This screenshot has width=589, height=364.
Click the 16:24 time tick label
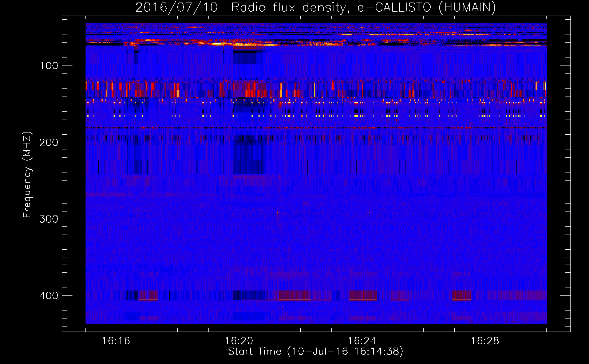point(362,341)
